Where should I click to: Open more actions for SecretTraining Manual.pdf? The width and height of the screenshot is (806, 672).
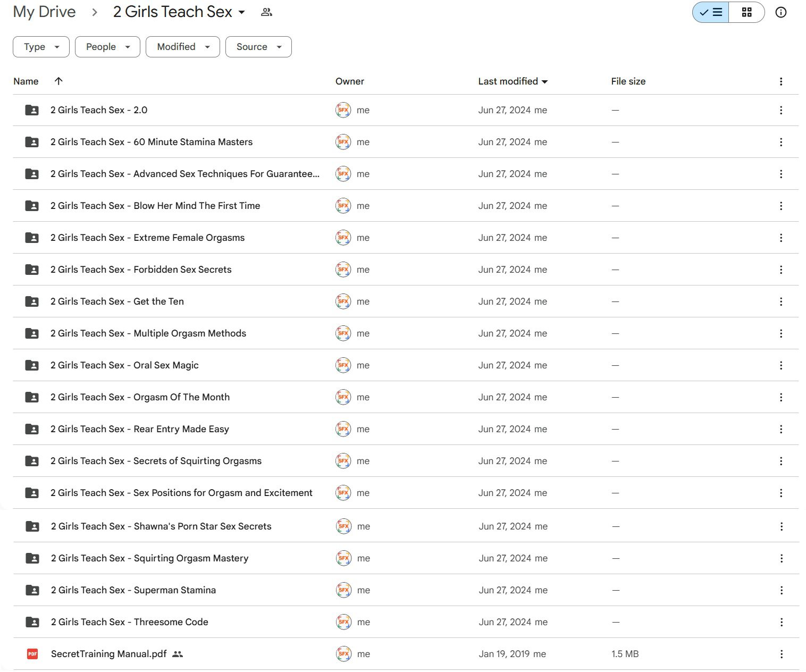(782, 654)
